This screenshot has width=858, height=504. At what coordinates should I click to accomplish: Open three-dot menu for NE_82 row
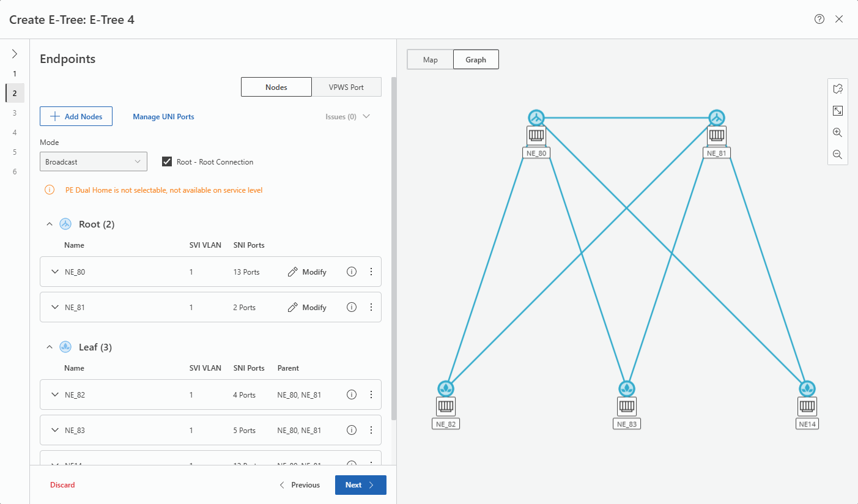coord(371,395)
